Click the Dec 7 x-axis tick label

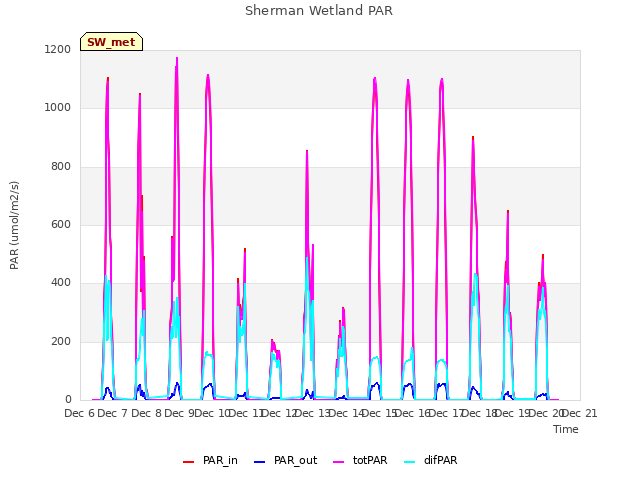pos(113,413)
